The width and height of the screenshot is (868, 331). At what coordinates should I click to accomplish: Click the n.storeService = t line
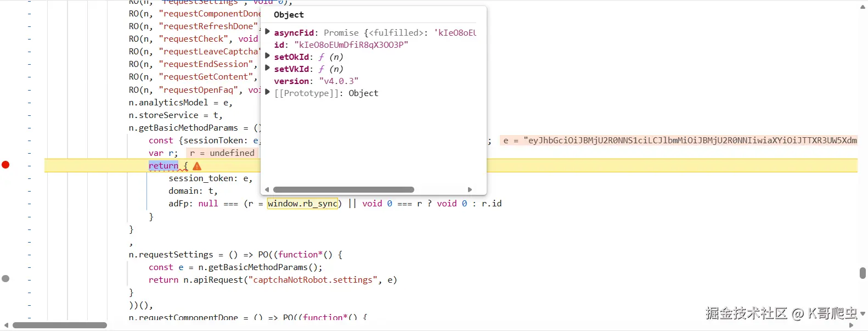(176, 115)
